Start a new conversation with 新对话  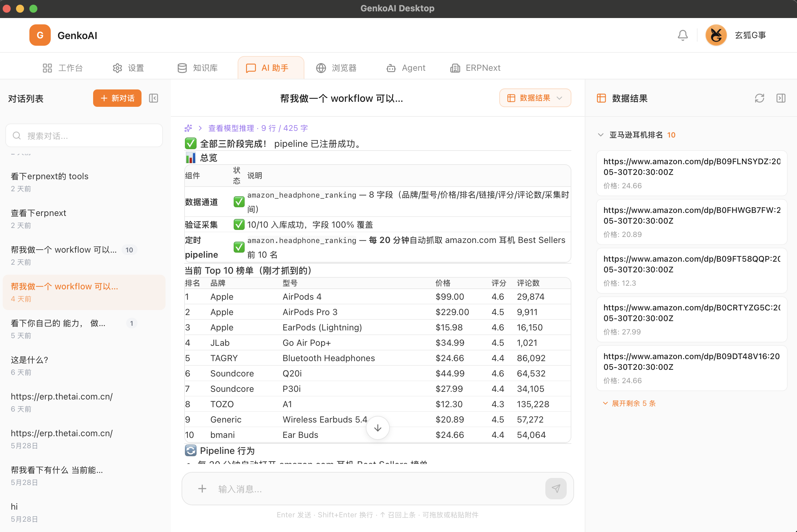[x=117, y=98]
